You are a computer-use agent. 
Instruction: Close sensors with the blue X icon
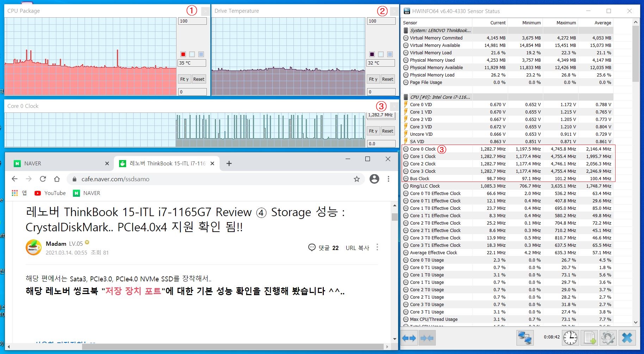pos(627,338)
